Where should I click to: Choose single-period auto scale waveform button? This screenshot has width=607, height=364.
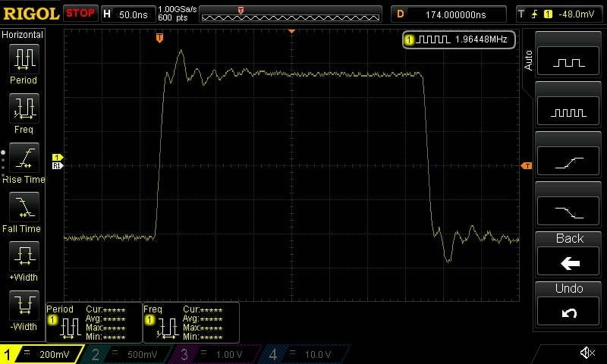pyautogui.click(x=568, y=61)
